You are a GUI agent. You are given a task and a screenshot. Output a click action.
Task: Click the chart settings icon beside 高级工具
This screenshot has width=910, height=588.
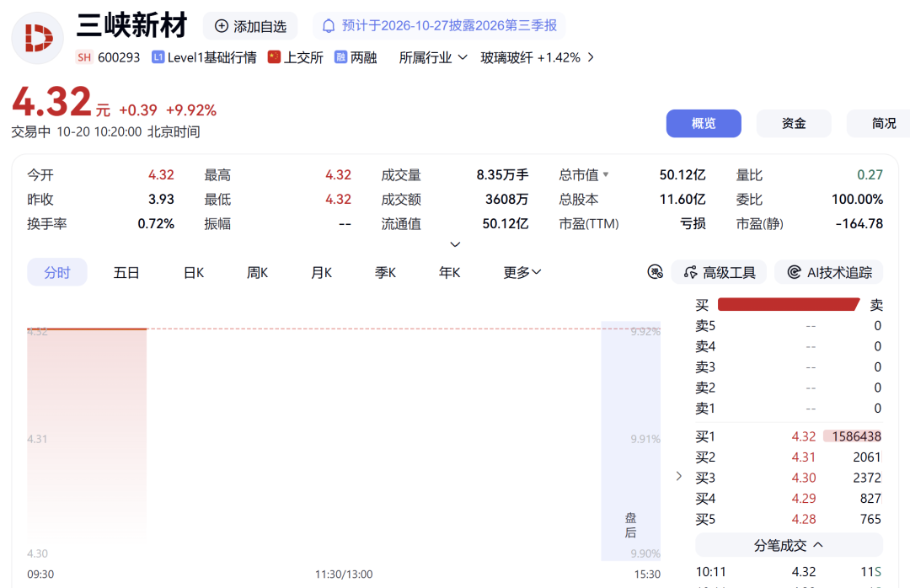656,271
